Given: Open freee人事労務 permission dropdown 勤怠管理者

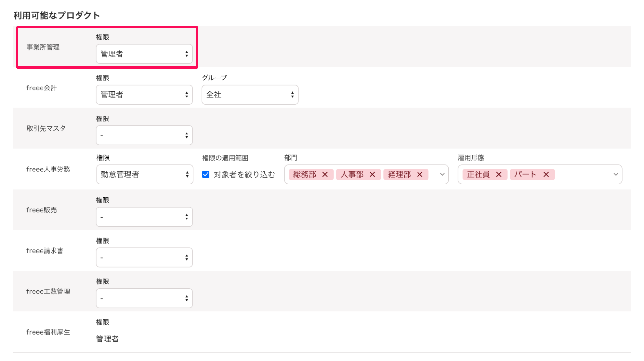Looking at the screenshot, I should 145,174.
